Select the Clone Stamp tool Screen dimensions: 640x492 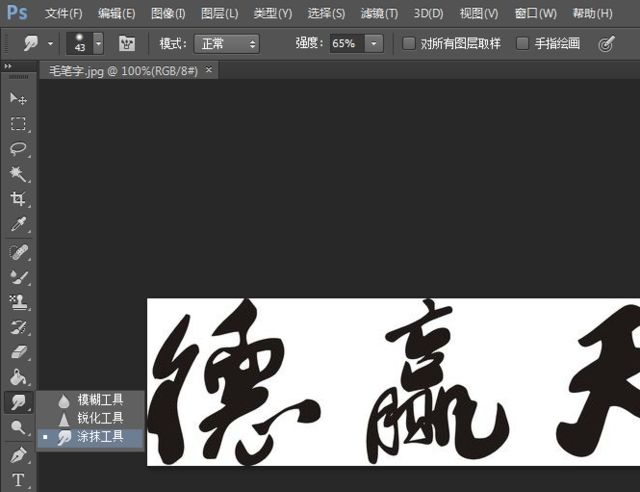coord(18,301)
